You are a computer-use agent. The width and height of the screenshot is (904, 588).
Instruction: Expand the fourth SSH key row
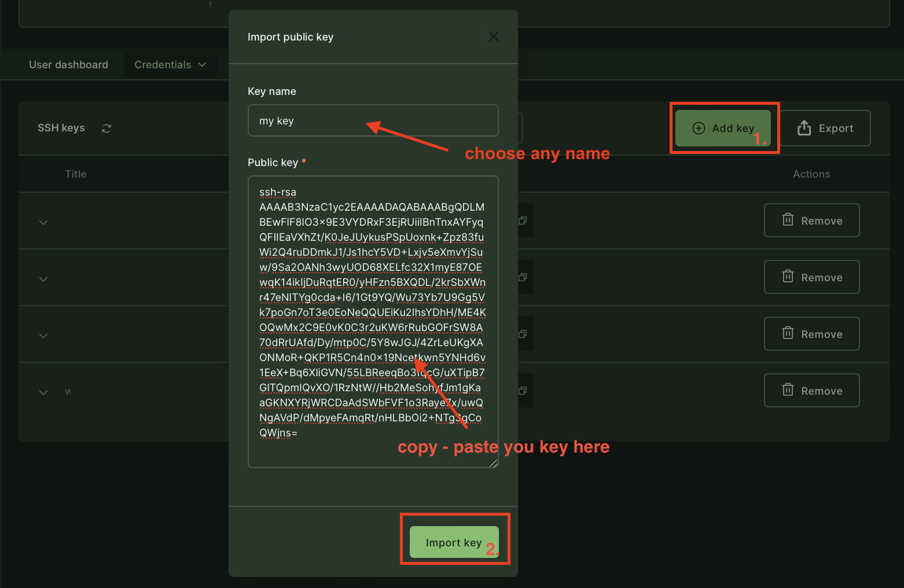tap(43, 392)
